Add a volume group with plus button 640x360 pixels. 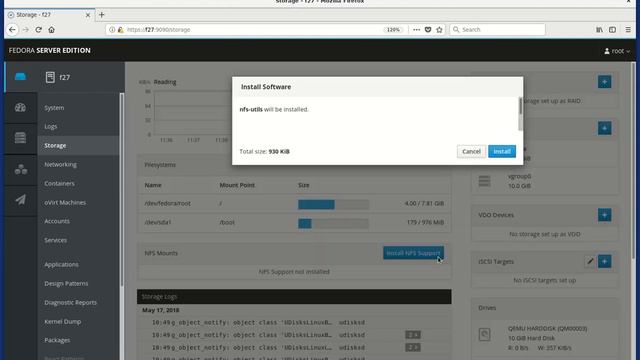604,128
